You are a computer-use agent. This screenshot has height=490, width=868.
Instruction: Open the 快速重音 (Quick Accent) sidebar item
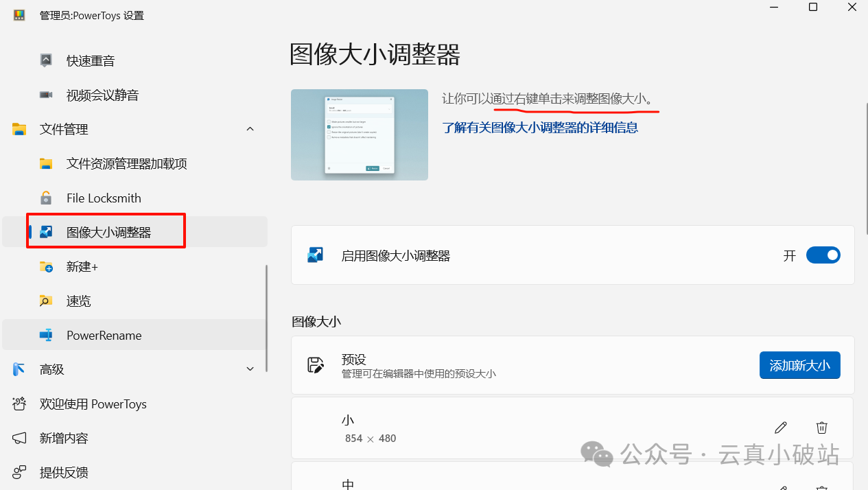click(x=134, y=60)
